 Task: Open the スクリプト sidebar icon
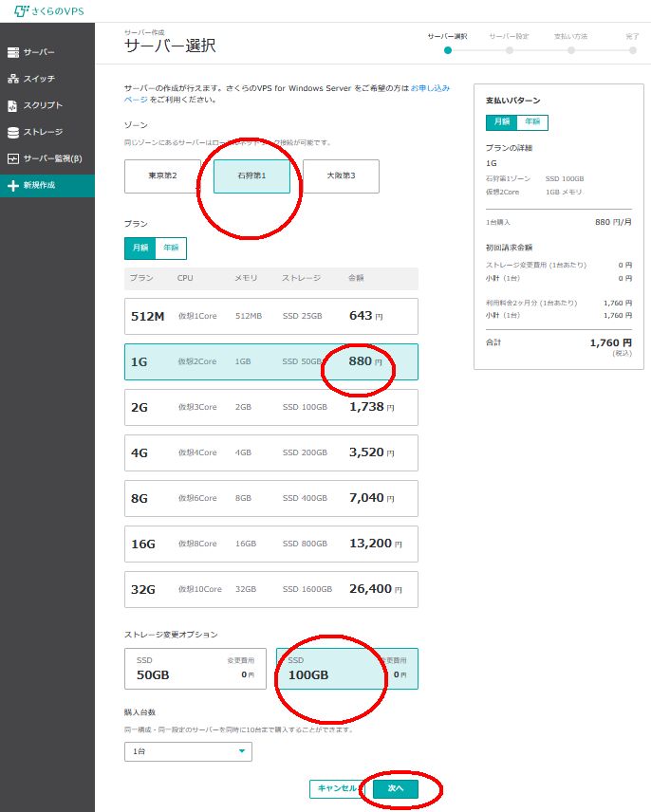(13, 105)
